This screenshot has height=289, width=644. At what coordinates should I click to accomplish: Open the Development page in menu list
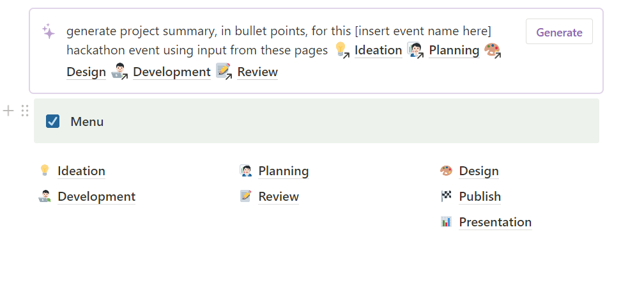(x=96, y=196)
